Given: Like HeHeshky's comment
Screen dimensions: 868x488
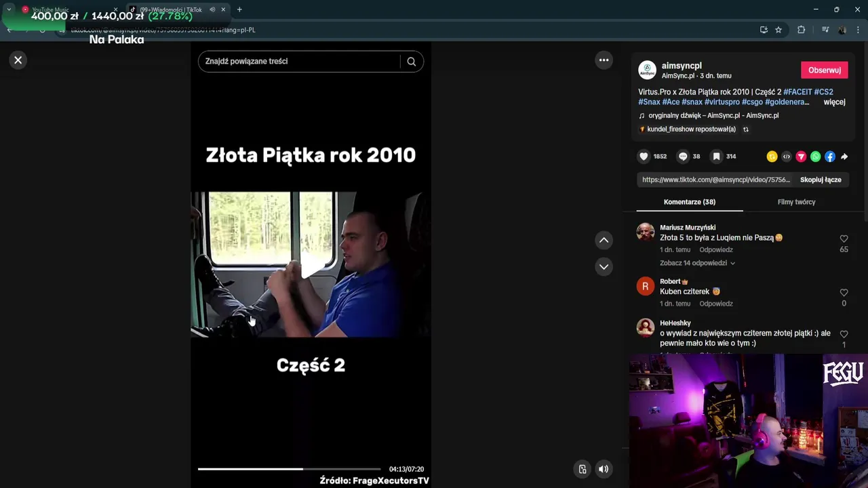Looking at the screenshot, I should click(844, 334).
